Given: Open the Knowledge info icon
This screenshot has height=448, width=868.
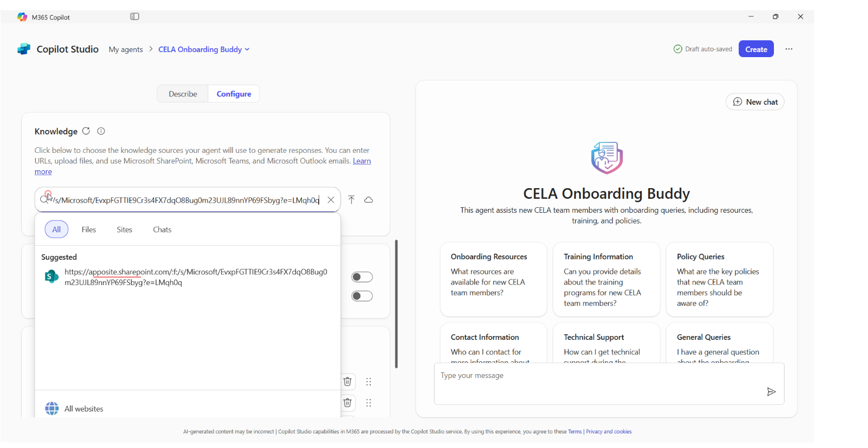Looking at the screenshot, I should [101, 131].
